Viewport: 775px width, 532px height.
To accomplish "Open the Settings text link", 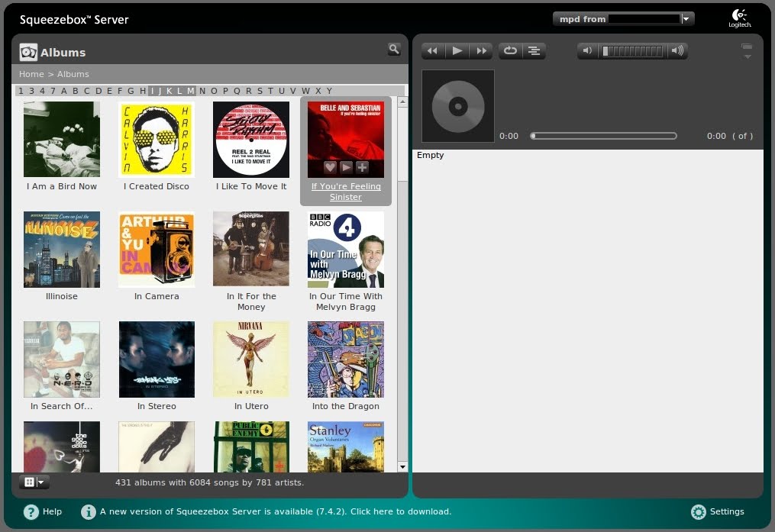I will (x=727, y=511).
